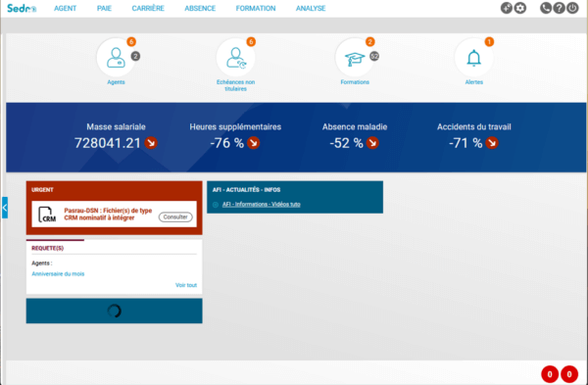
Task: Click the Sedit logo in the header
Action: 22,8
